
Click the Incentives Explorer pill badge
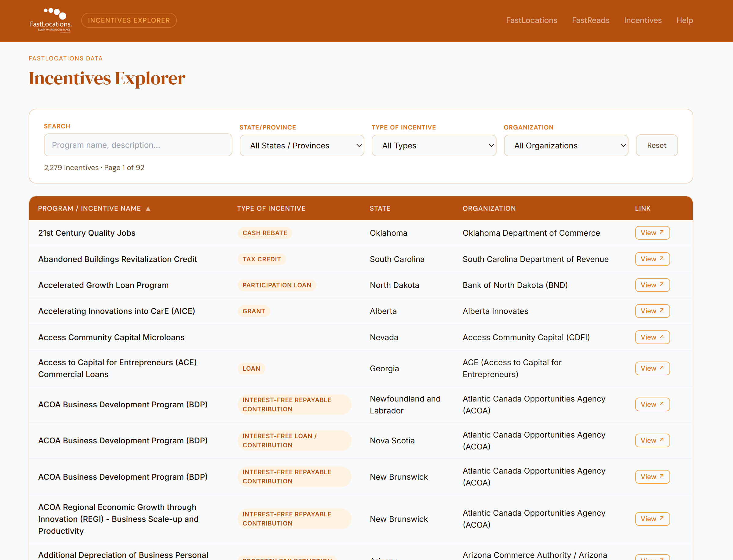pyautogui.click(x=129, y=20)
